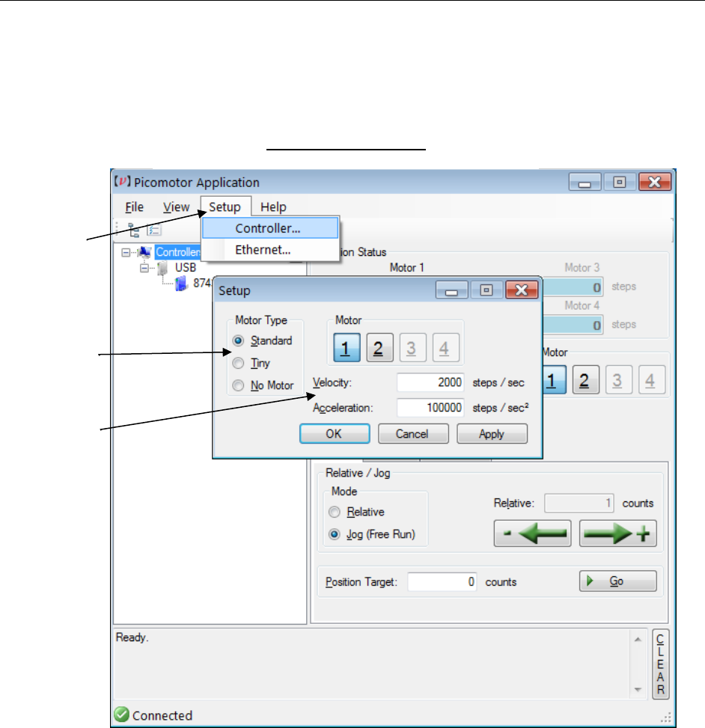This screenshot has height=728, width=705.
Task: Jog motor in negative direction arrow
Action: click(532, 533)
